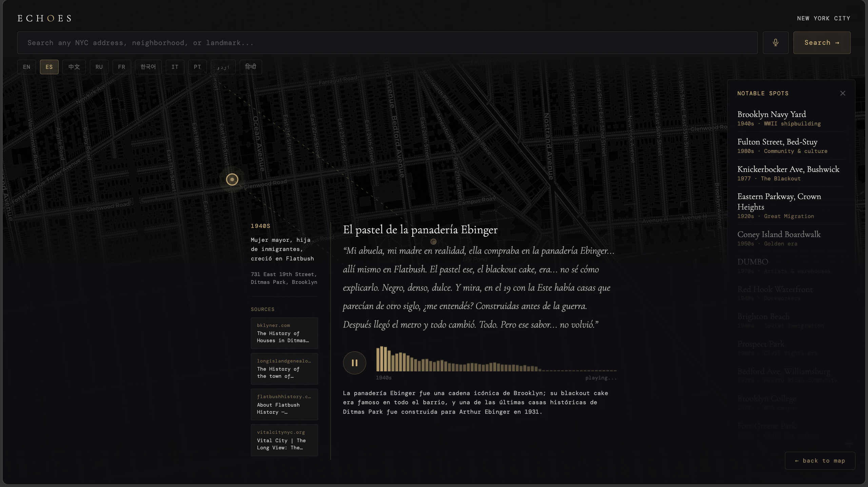Switch language to 中文
The width and height of the screenshot is (868, 487).
74,67
